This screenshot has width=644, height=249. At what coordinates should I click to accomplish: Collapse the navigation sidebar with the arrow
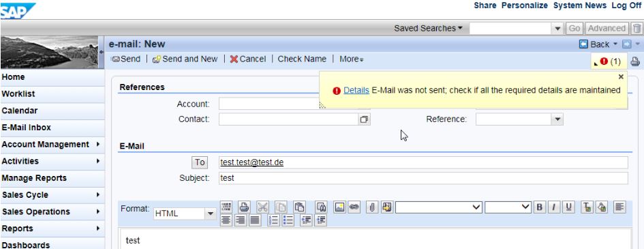(102, 52)
